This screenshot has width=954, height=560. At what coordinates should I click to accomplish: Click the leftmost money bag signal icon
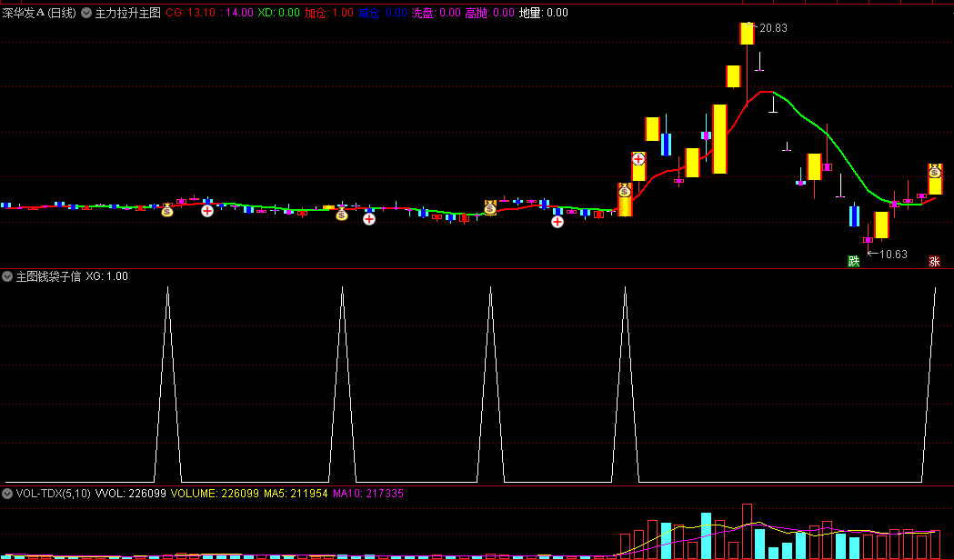(x=167, y=210)
